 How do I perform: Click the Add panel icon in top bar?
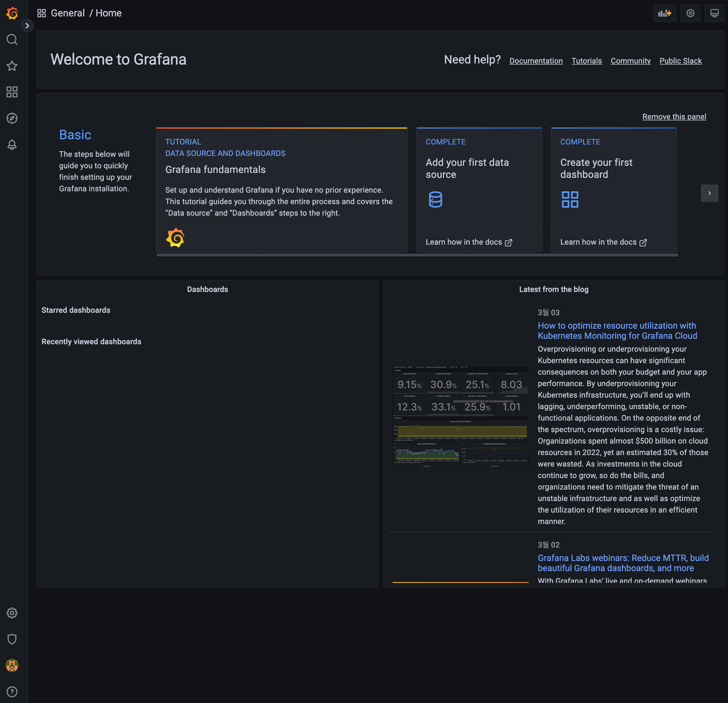[x=664, y=13]
